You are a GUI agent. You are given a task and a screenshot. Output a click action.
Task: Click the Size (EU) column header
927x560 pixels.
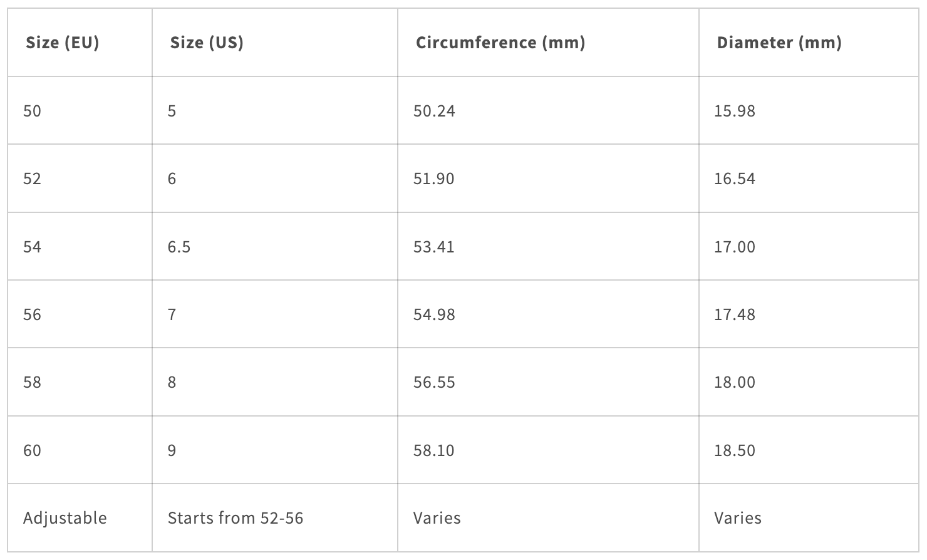tap(62, 43)
